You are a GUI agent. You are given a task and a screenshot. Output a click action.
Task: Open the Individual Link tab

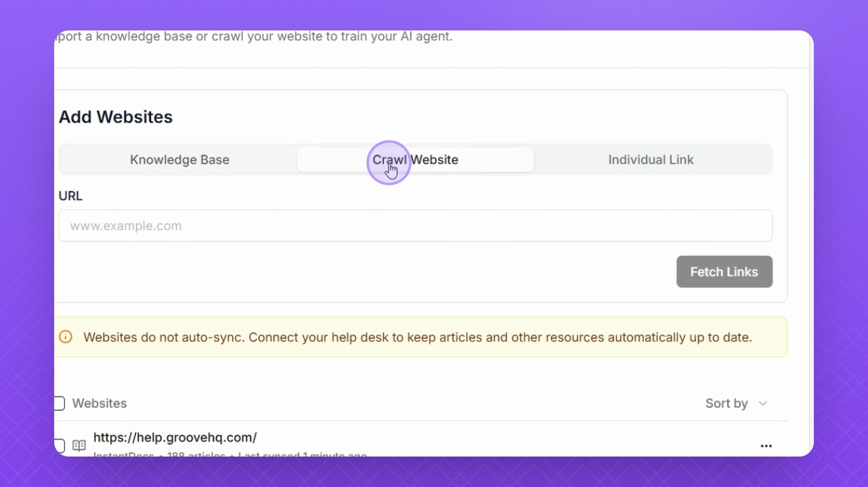[651, 160]
